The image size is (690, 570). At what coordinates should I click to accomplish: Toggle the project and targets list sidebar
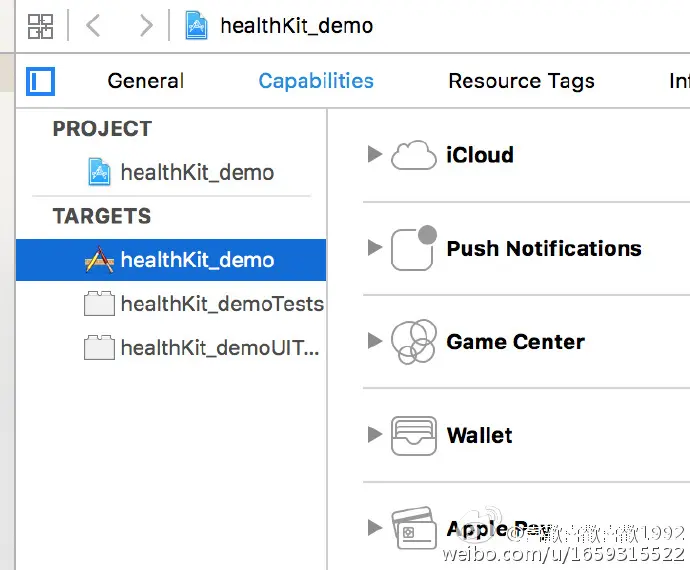coord(40,81)
